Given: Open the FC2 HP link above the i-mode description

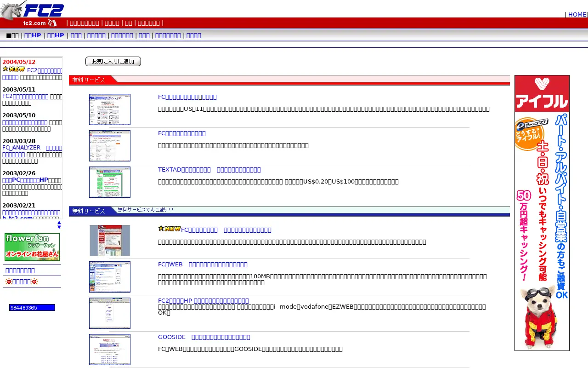Looking at the screenshot, I should pyautogui.click(x=204, y=301).
